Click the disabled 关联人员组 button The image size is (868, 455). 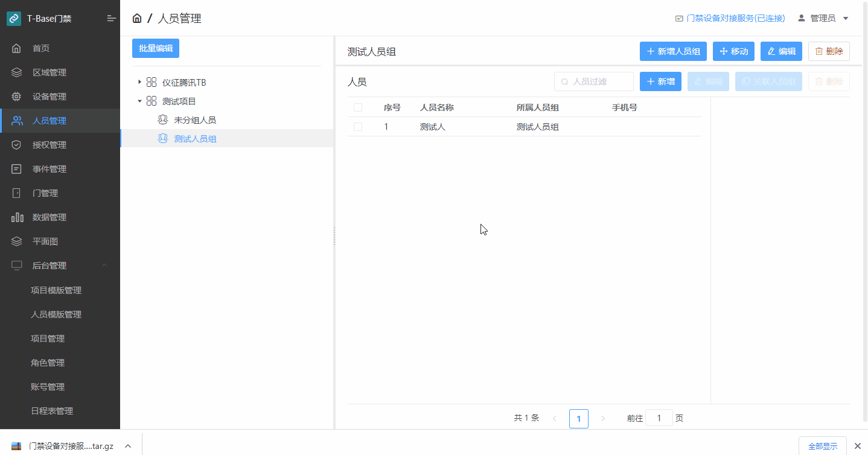[768, 81]
